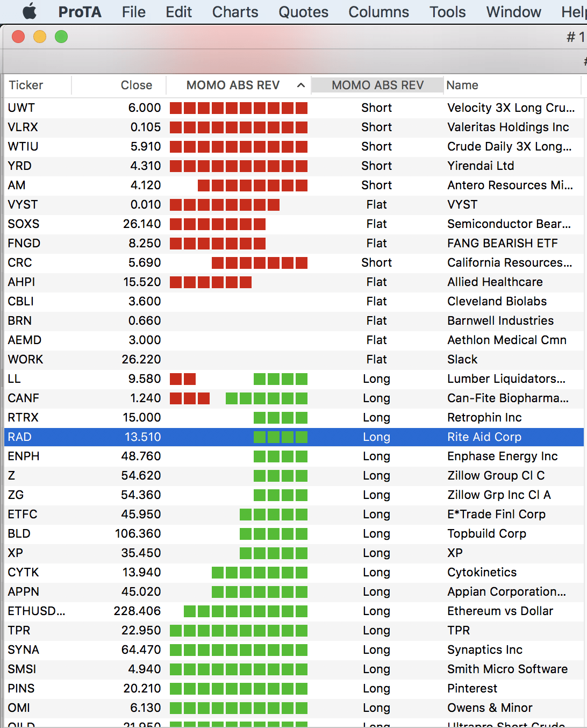The image size is (587, 728).
Task: Open the Quotes menu
Action: pos(303,12)
